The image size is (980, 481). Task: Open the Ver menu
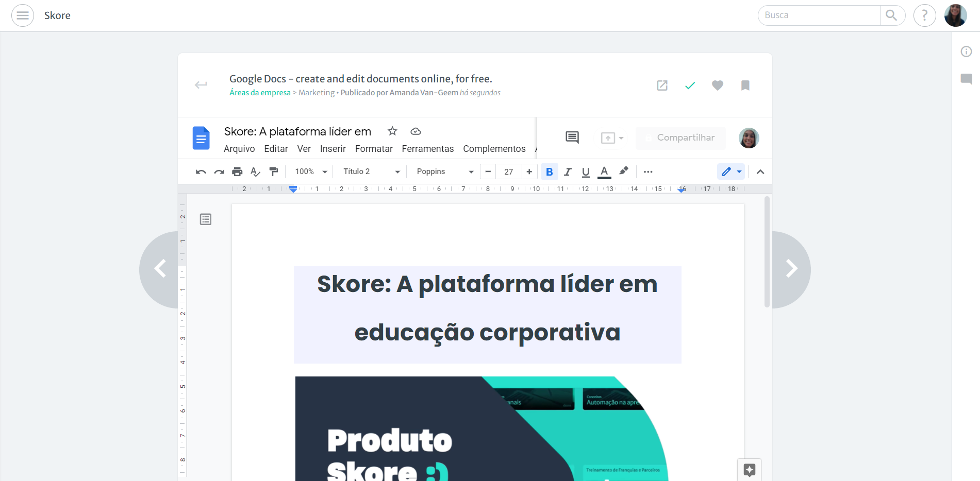[x=304, y=149]
